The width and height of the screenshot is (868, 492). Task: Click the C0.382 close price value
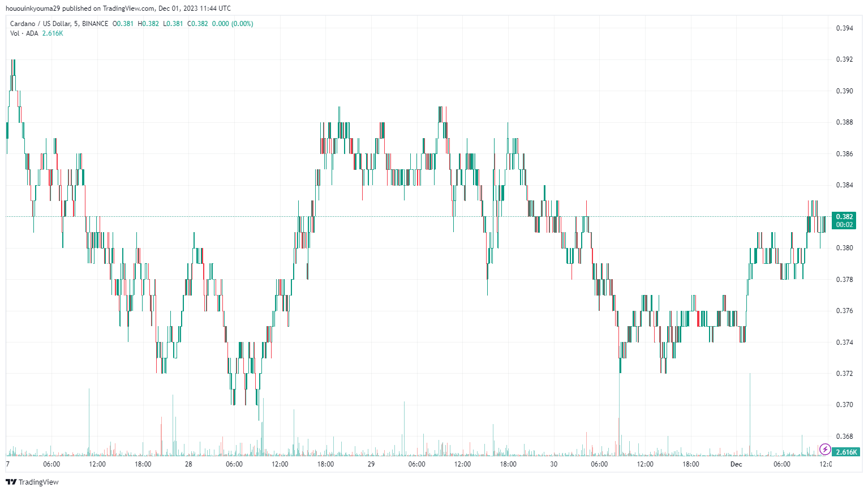198,24
